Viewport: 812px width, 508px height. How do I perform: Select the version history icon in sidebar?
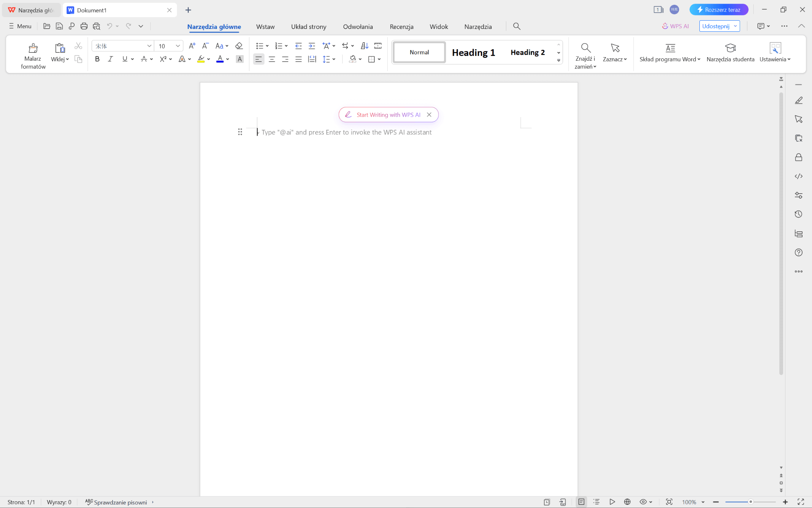point(799,214)
